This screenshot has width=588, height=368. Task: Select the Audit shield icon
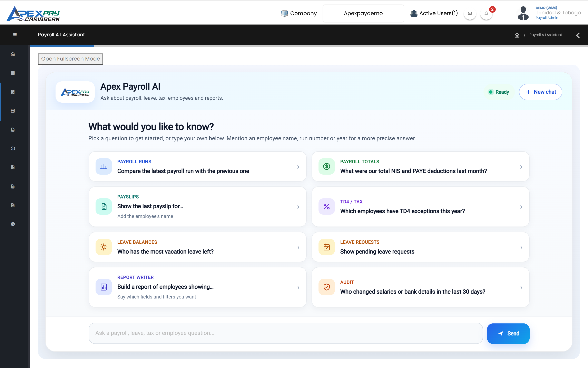(326, 287)
